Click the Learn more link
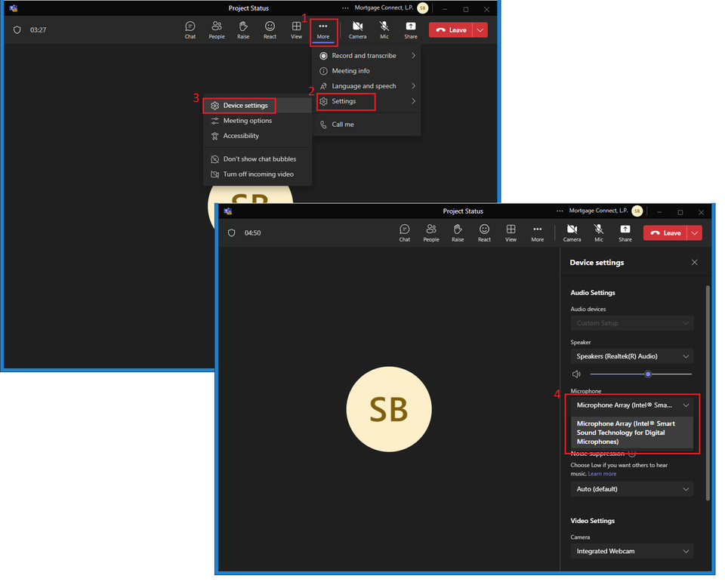This screenshot has height=588, width=725. [602, 474]
